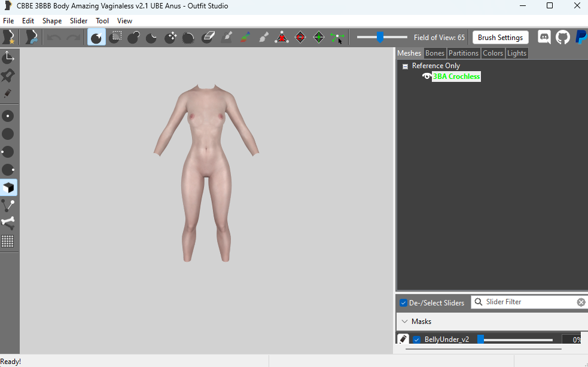Click the sliders panel horizontal scrollbar
588x367 pixels.
483,348
